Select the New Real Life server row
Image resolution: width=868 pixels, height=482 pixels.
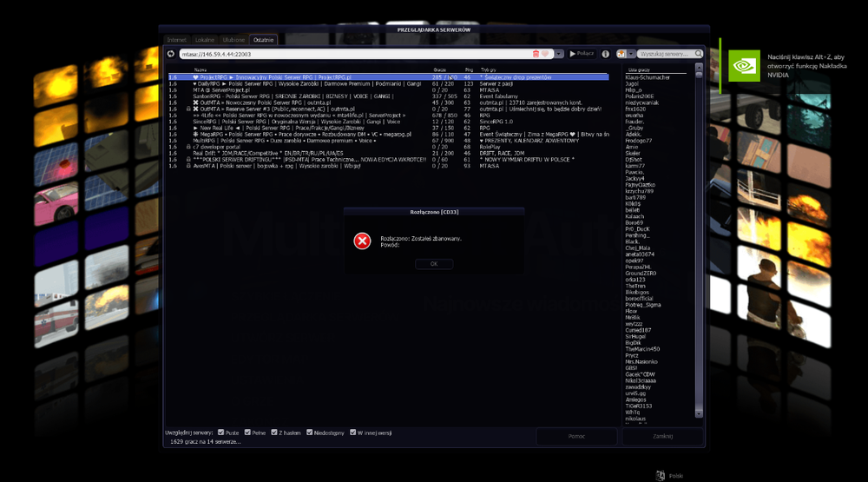[x=388, y=128]
